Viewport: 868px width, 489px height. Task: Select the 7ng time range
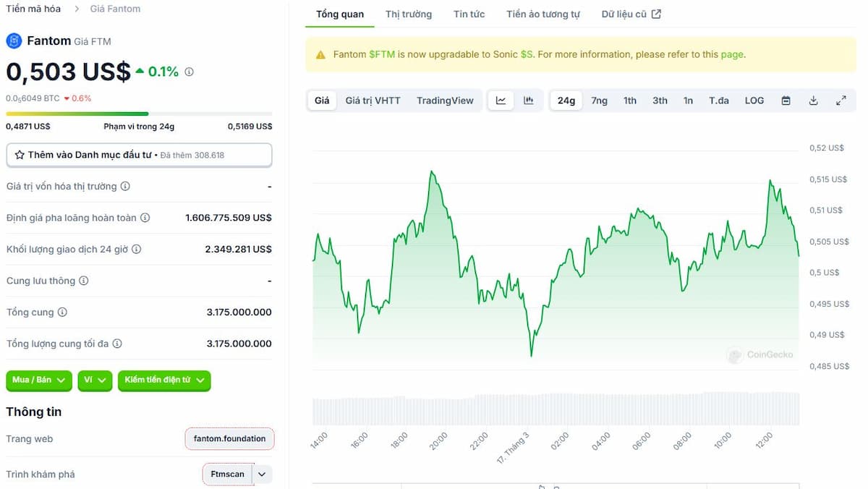click(x=600, y=101)
